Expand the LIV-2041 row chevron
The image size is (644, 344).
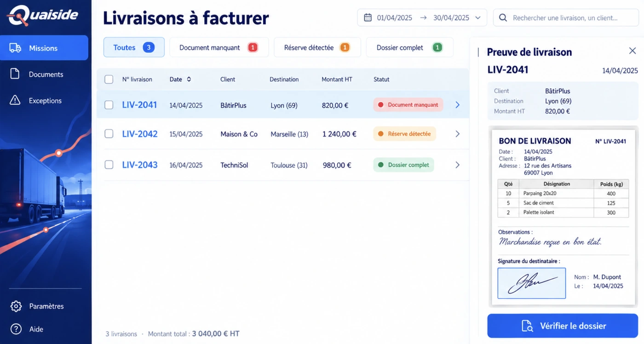[457, 105]
